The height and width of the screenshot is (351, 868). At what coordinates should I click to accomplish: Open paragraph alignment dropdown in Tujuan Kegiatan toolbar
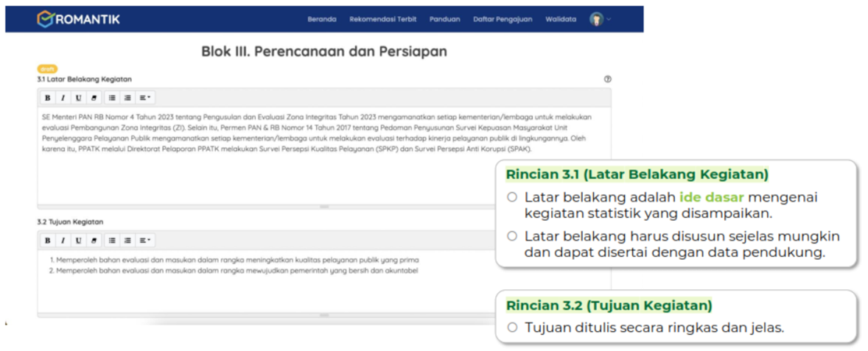point(145,241)
